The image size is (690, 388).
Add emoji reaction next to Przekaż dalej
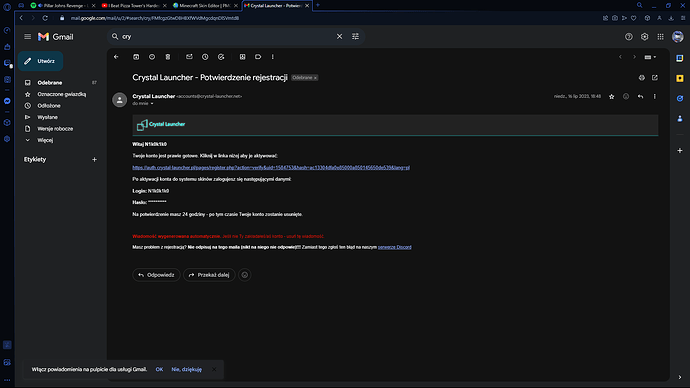245,275
